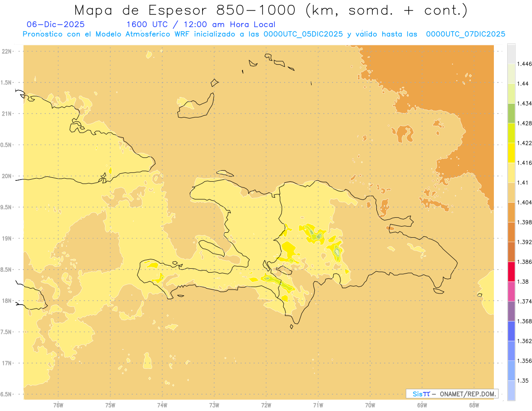Click the legend value '1.434'
This screenshot has width=532, height=411.
(524, 103)
